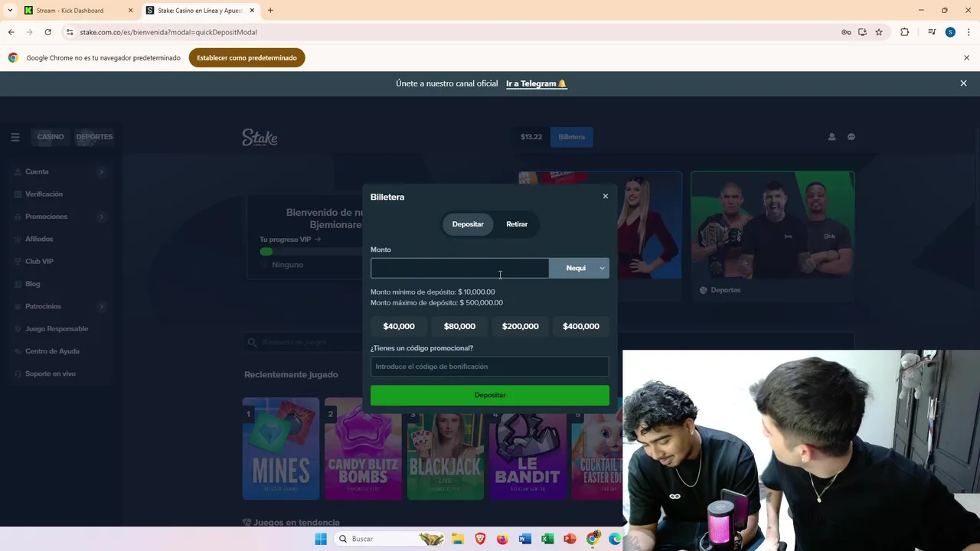Click the promo code input field
Image resolution: width=980 pixels, height=551 pixels.
(490, 367)
